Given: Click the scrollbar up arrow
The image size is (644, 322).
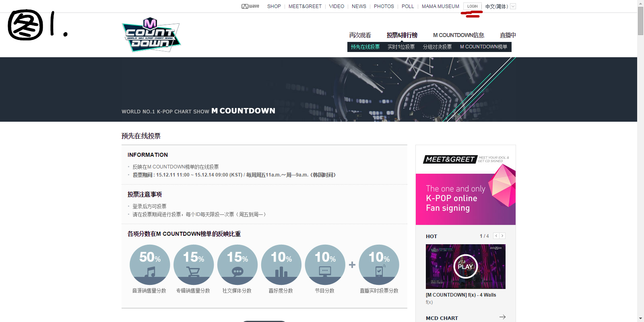Looking at the screenshot, I should [x=640, y=3].
